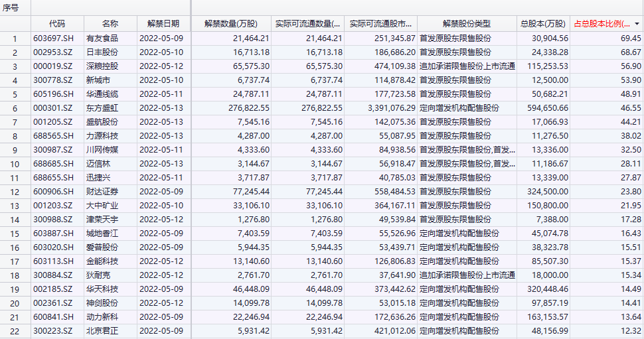Click market value 558,484.53

(395, 192)
